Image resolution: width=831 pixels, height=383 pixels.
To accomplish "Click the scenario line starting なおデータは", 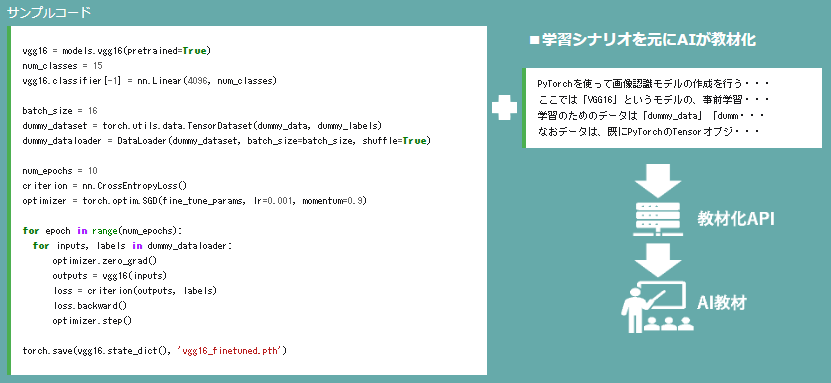I will click(649, 131).
